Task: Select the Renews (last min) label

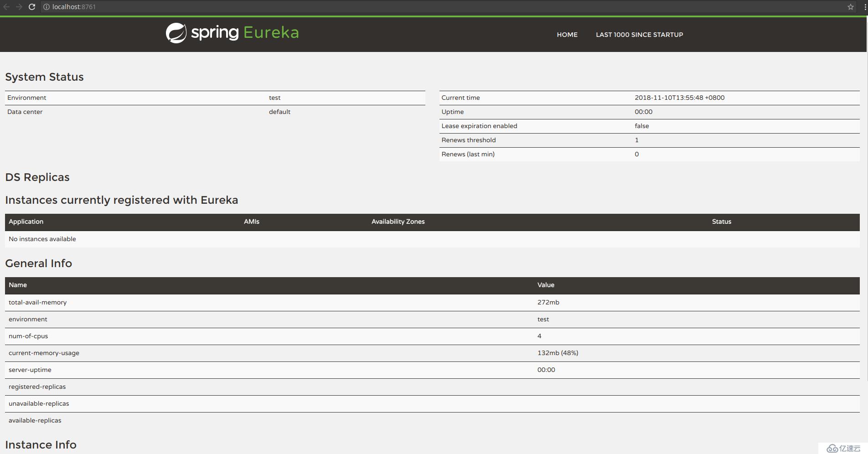Action: click(468, 154)
